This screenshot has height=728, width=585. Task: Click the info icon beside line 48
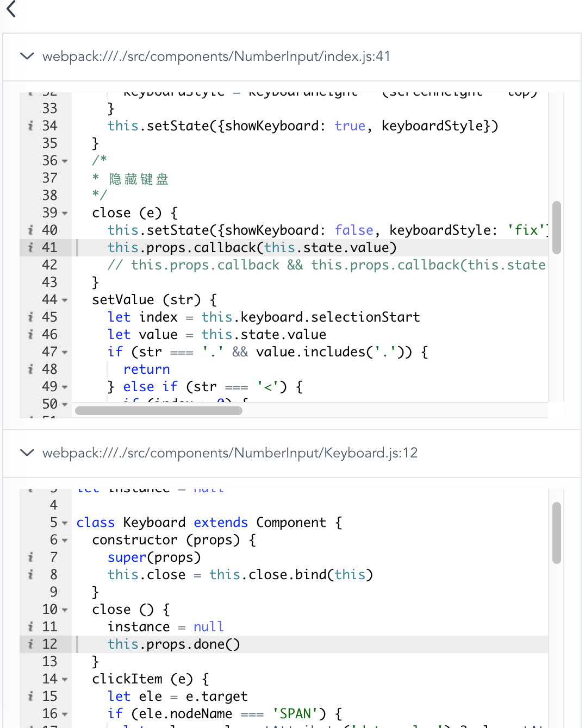pos(30,369)
